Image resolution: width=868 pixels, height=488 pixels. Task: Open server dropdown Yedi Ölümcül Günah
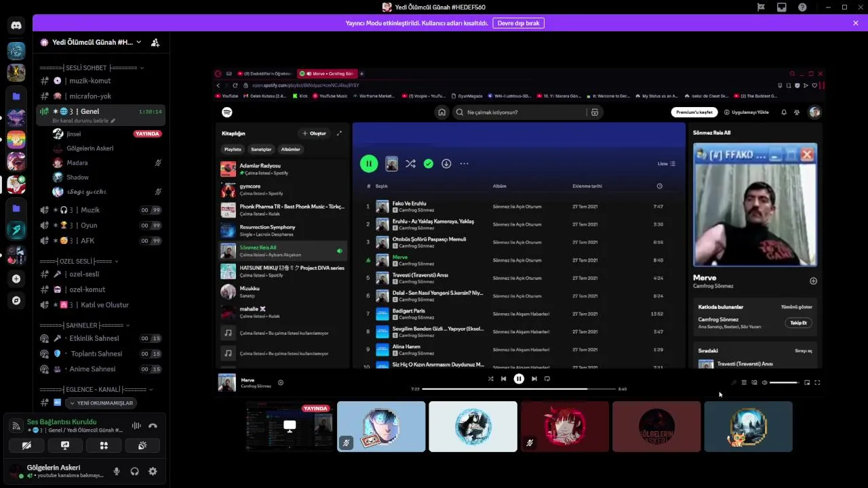91,42
